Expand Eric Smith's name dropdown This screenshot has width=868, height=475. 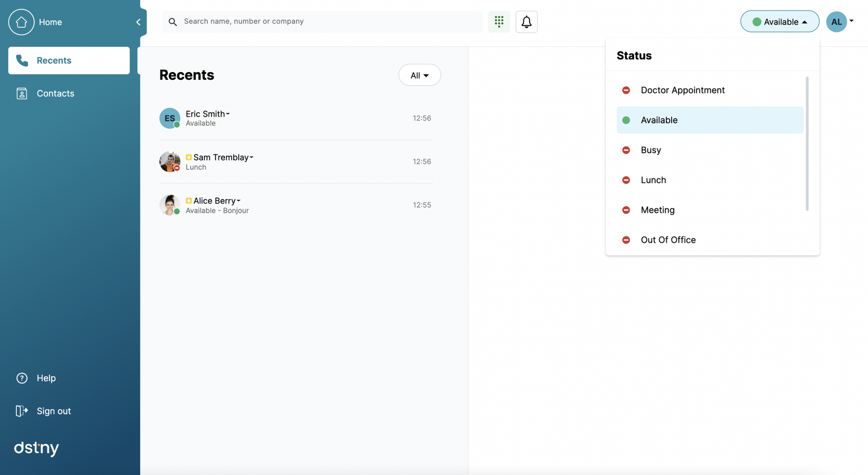pyautogui.click(x=228, y=114)
